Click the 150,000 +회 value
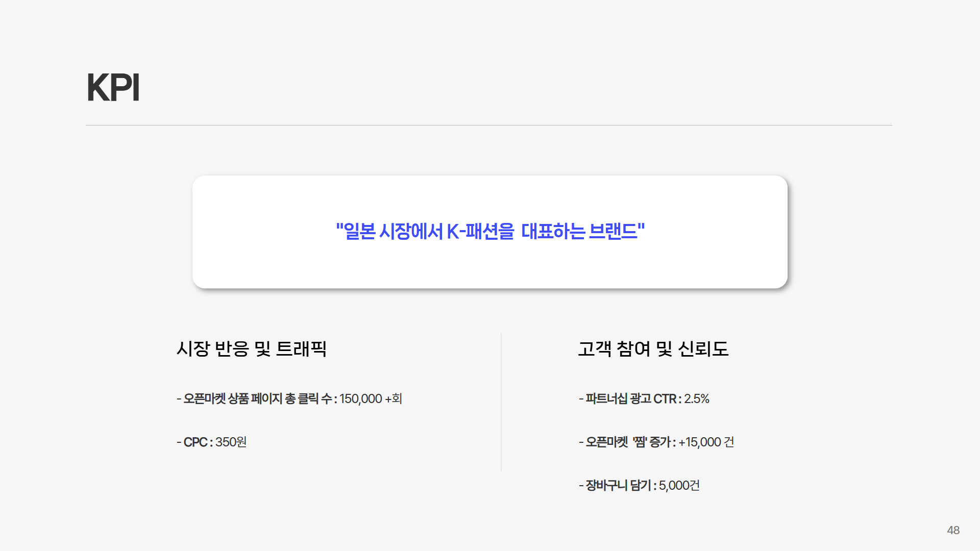The width and height of the screenshot is (980, 551). [371, 399]
